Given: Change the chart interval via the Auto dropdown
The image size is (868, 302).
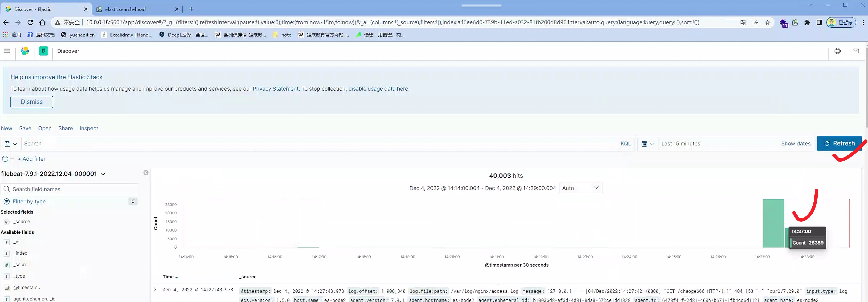Looking at the screenshot, I should (580, 188).
